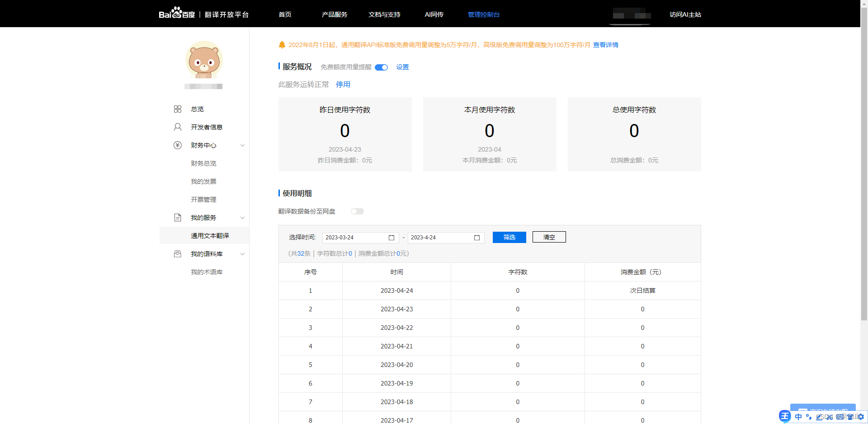Click the 我的语料库 box icon
This screenshot has height=424, width=868.
178,254
